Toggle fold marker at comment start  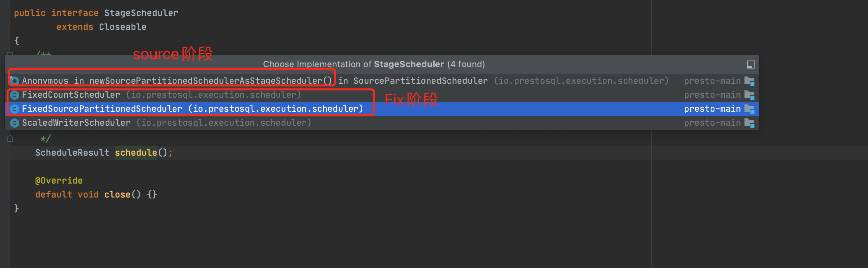[10, 54]
